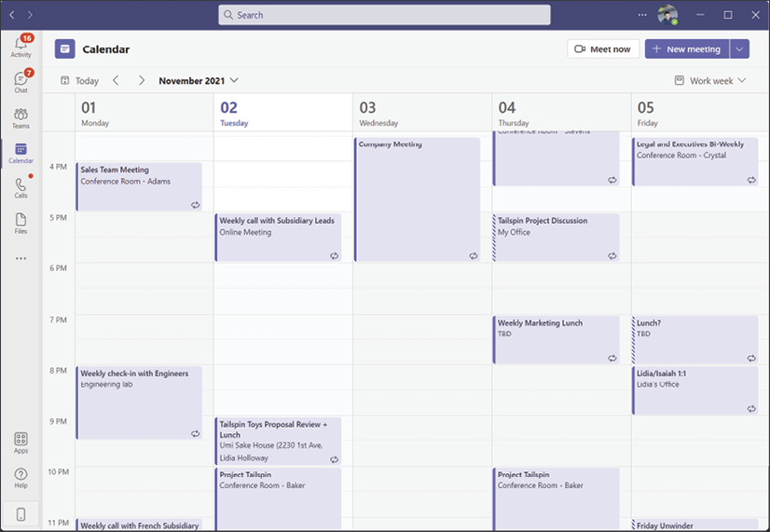The height and width of the screenshot is (532, 770).
Task: Click the New meeting button
Action: click(686, 49)
